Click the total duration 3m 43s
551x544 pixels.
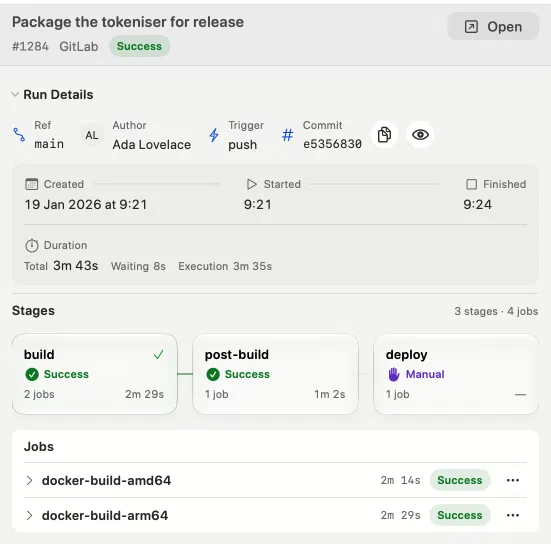coord(76,266)
